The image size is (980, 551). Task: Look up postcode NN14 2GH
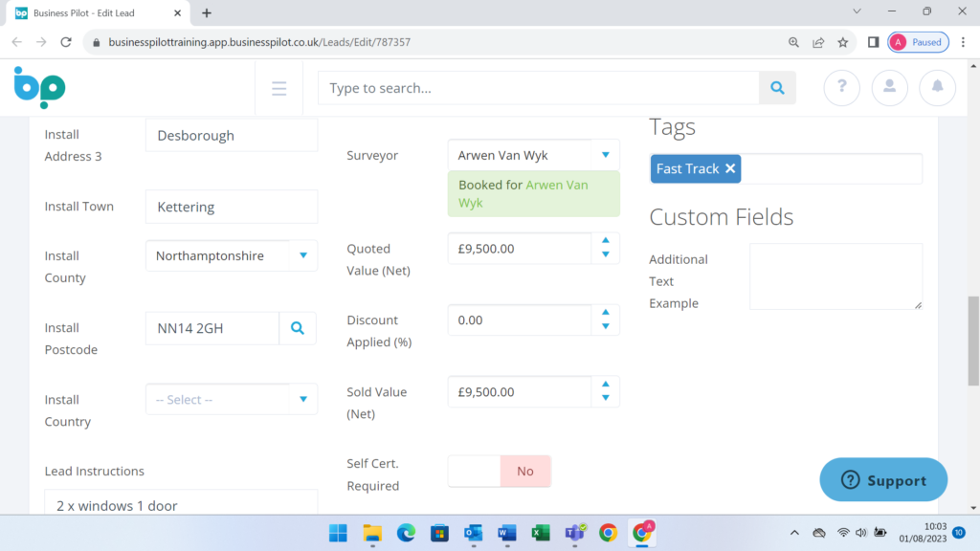click(298, 328)
